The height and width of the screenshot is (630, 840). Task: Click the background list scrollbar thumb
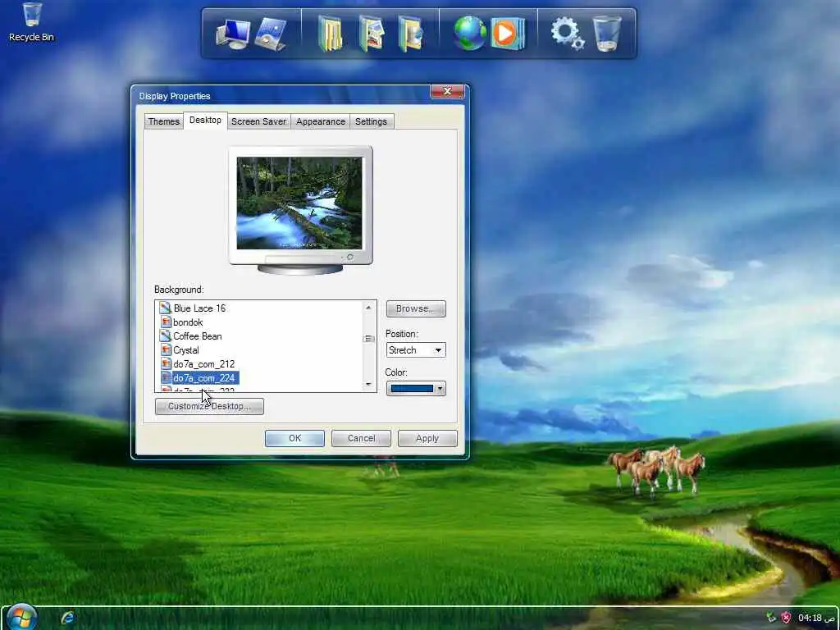(x=368, y=339)
